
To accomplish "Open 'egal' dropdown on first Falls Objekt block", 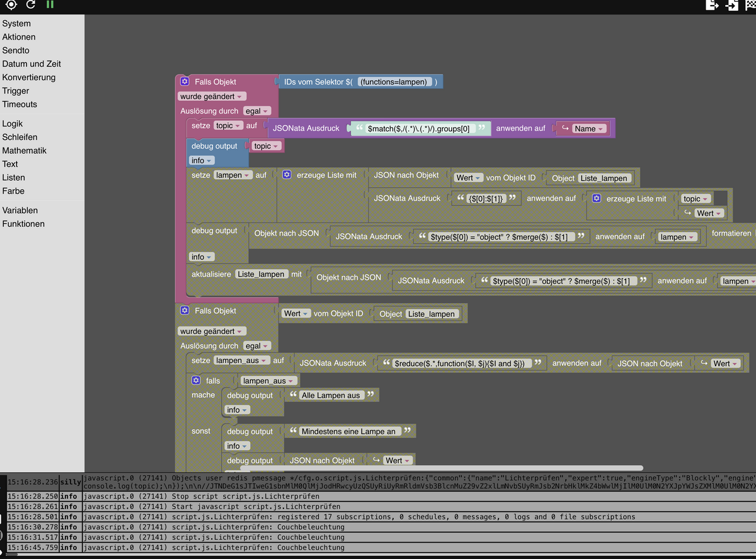I will [x=257, y=111].
